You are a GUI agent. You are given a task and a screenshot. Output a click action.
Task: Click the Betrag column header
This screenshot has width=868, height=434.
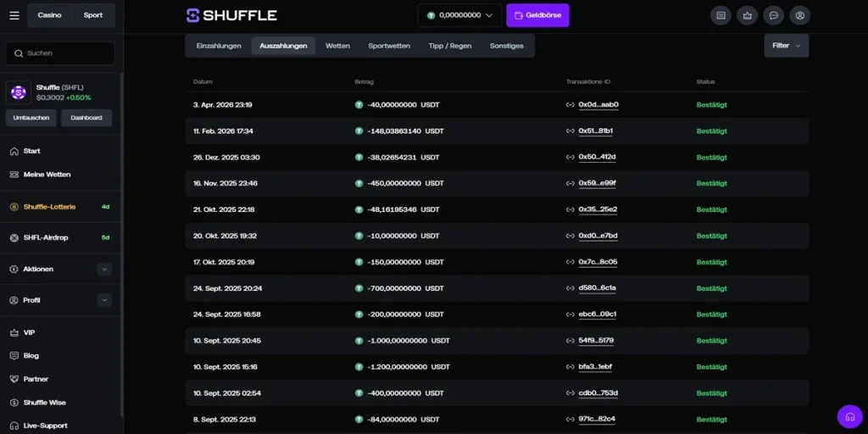[364, 82]
